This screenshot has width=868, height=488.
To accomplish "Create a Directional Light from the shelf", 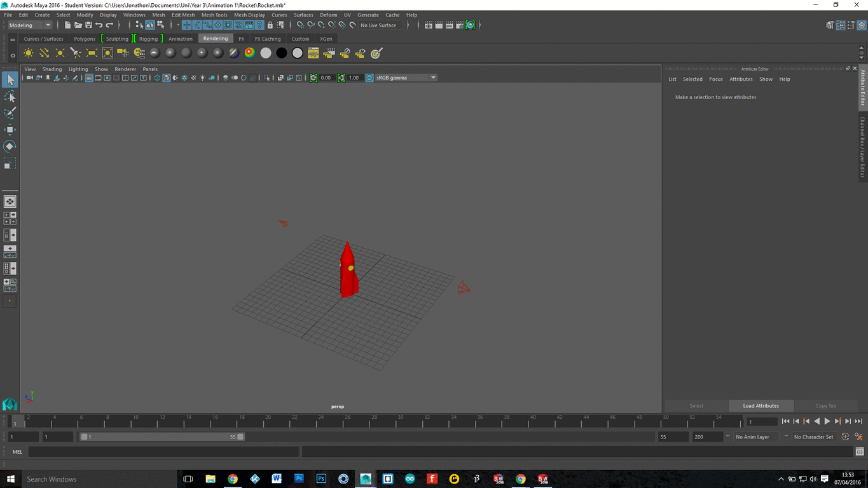I will (x=44, y=53).
